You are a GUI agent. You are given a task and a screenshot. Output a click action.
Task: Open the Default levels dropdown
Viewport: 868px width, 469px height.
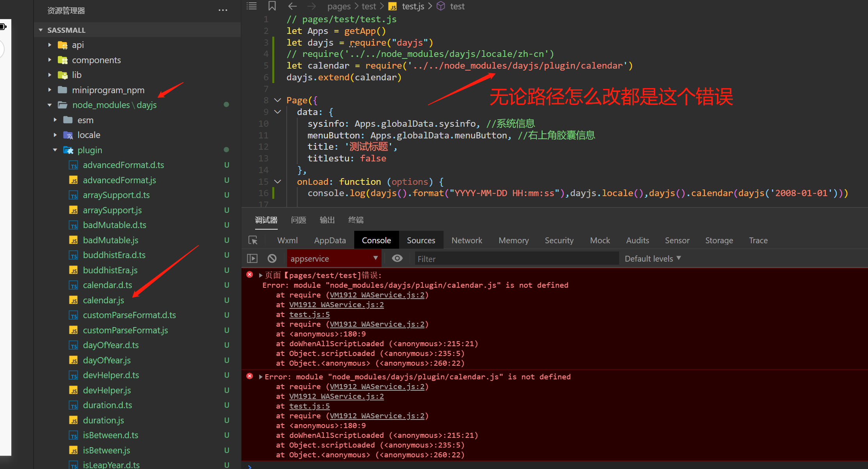pyautogui.click(x=653, y=258)
